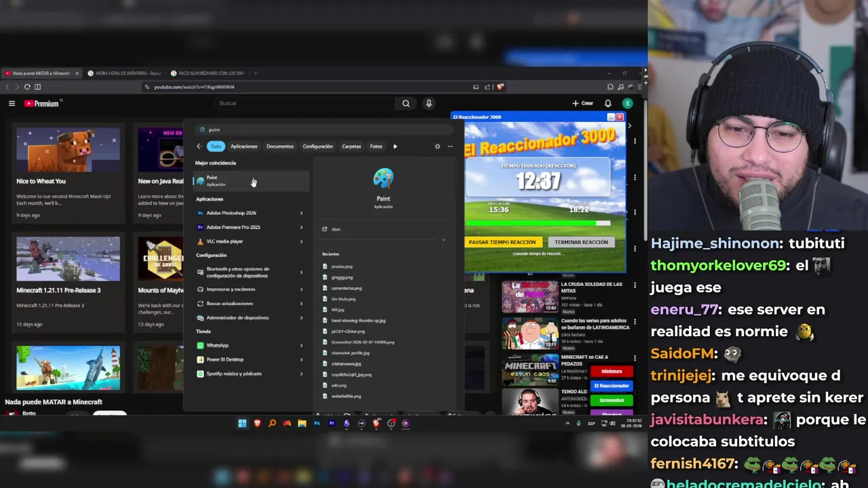Select Adobe Photoshop 2026 in applications list
This screenshot has height=488, width=868.
244,213
